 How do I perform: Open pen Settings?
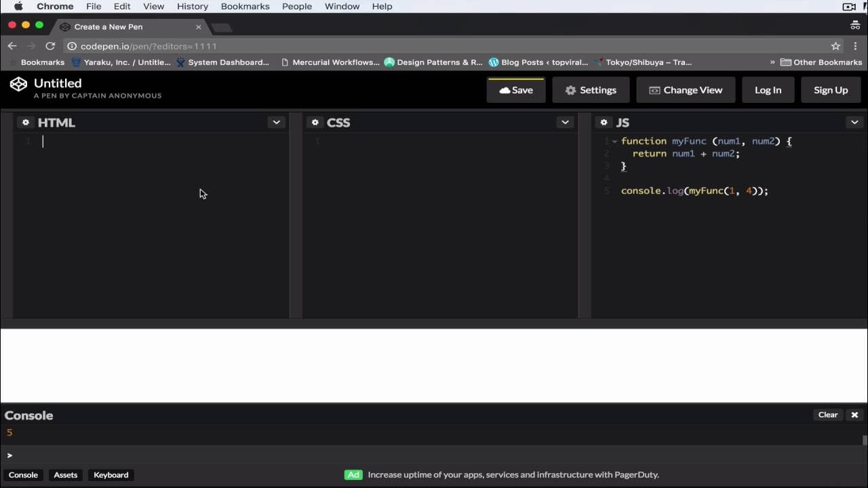point(591,90)
